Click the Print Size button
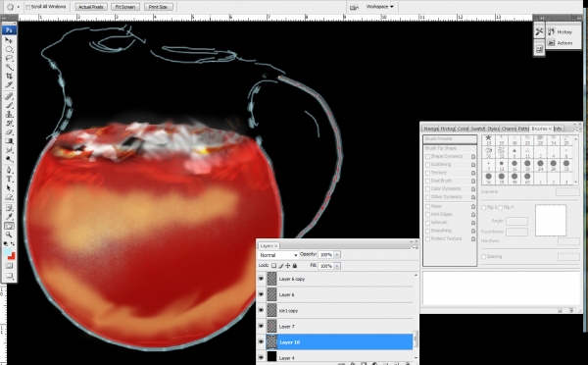 coord(158,7)
